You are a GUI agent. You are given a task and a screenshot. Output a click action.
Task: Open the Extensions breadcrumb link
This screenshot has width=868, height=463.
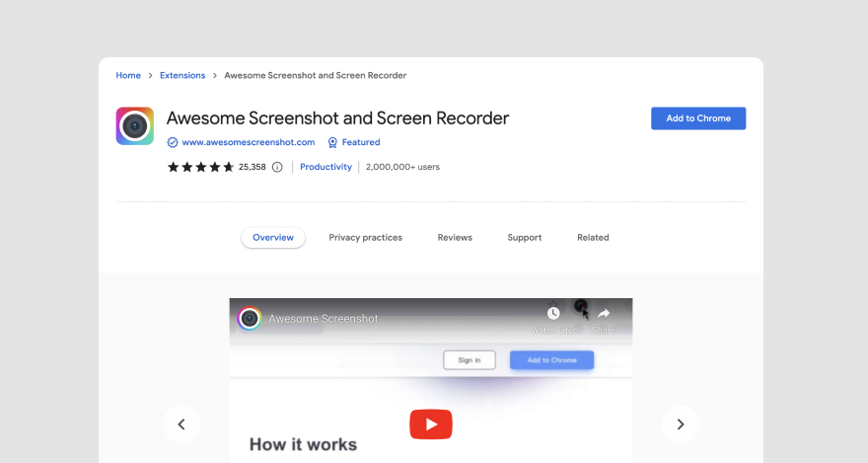click(182, 75)
